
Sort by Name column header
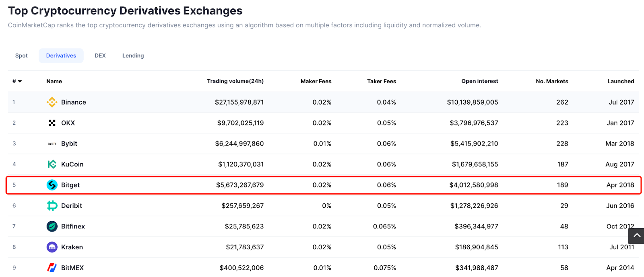click(54, 81)
